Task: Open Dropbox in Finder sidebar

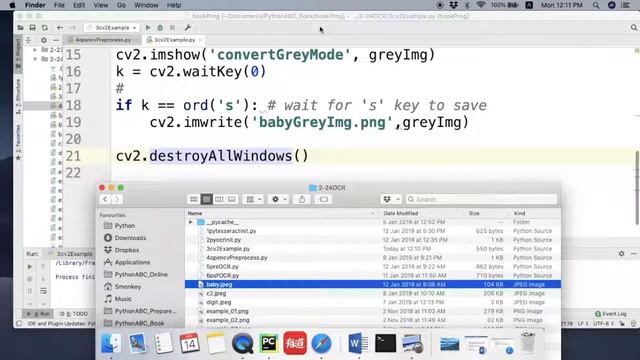Action: (127, 250)
